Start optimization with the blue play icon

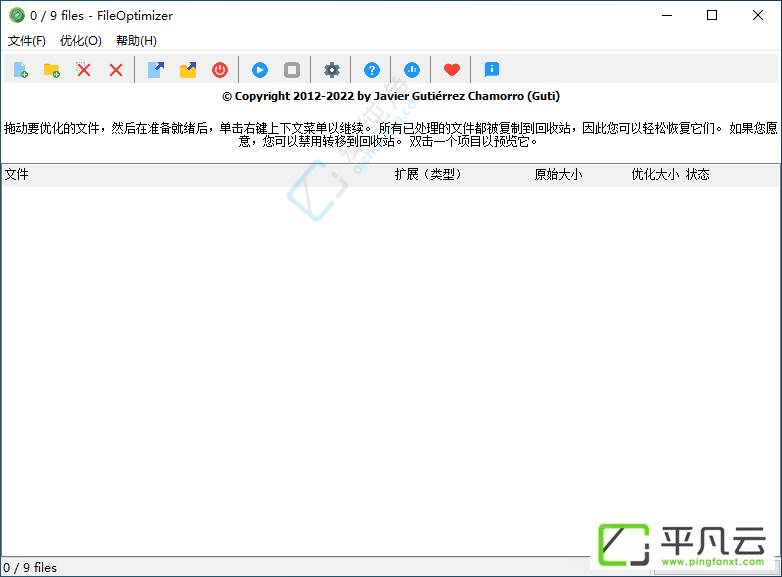260,70
